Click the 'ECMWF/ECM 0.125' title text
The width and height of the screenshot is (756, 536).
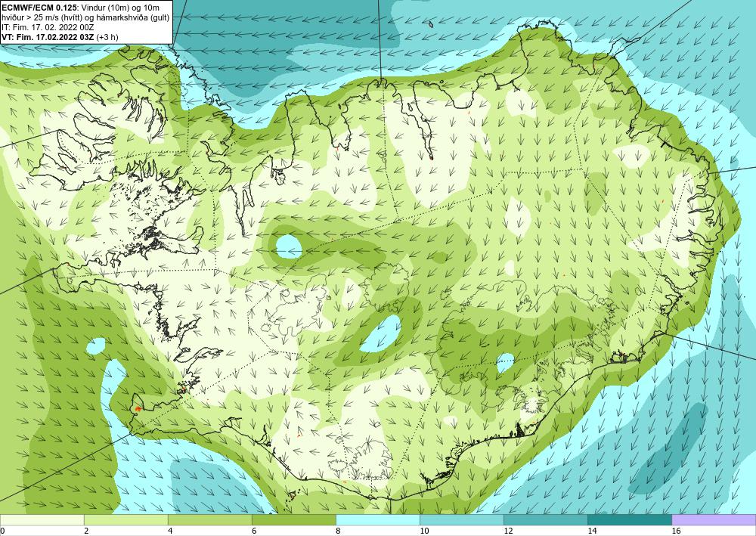(x=38, y=8)
